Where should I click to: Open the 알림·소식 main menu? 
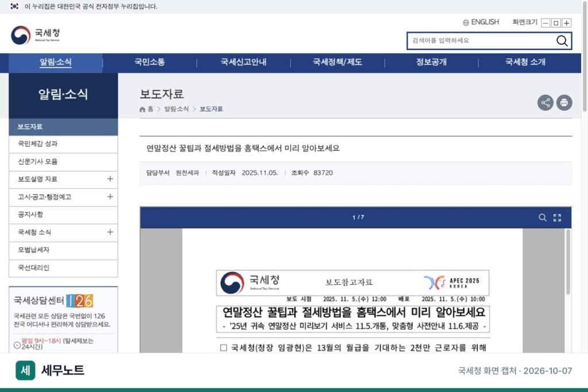56,62
